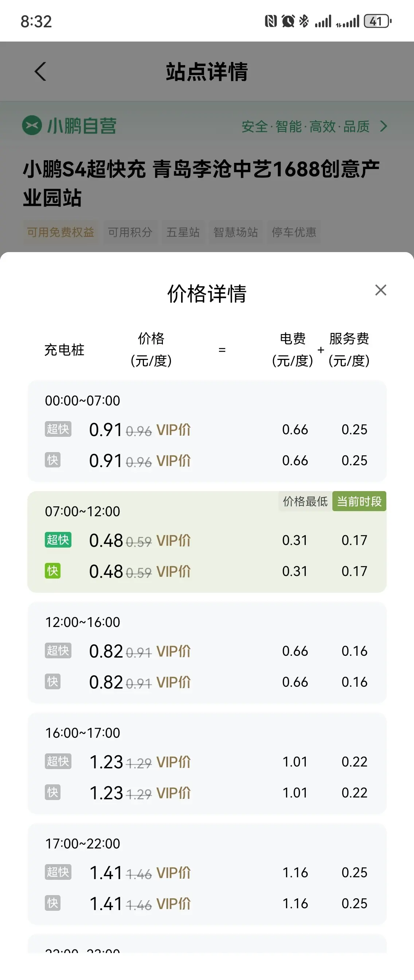Tap 超快 badge in 00:00~07:00 slot
Screen dimensions: 414x980
pos(58,429)
